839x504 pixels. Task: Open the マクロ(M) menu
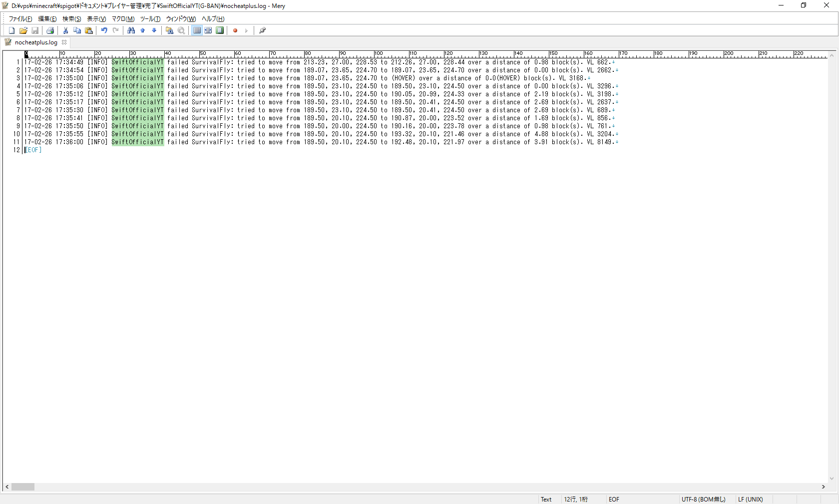(x=123, y=19)
